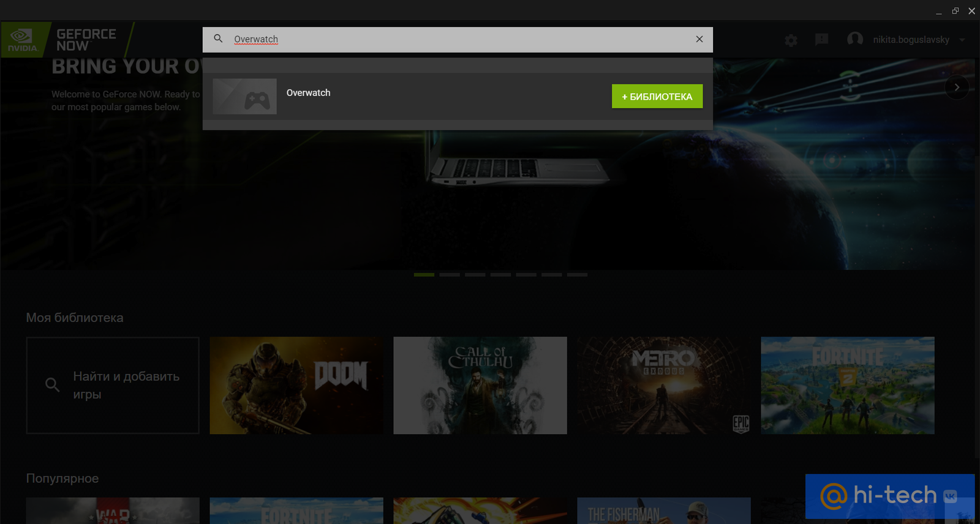Open the Overwatch search result title
The width and height of the screenshot is (980, 524).
308,92
